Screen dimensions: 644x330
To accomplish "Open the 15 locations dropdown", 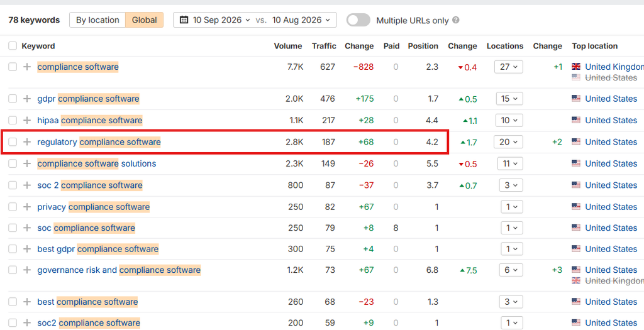I will coord(509,99).
